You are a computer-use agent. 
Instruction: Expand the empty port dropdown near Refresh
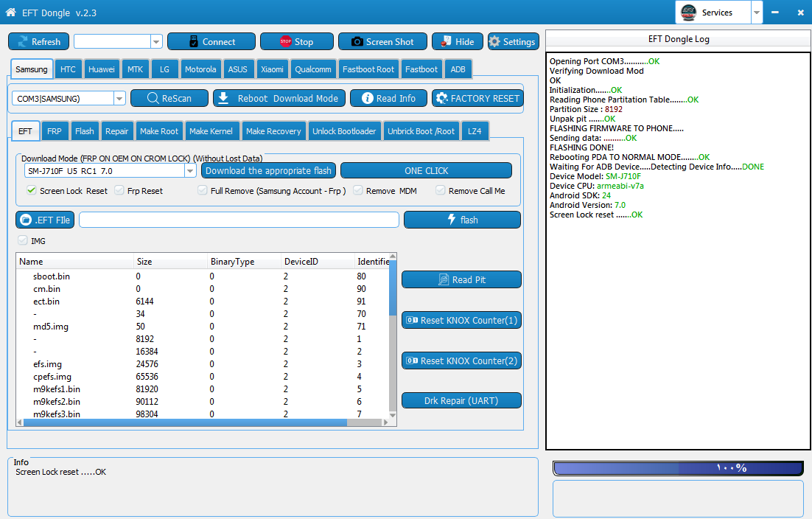[156, 41]
